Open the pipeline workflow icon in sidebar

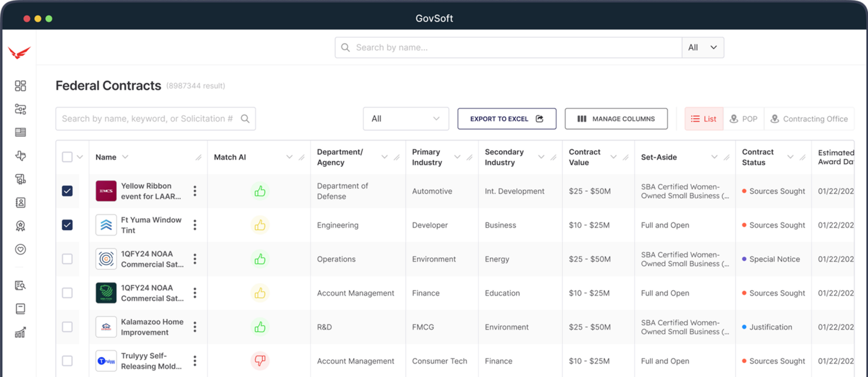click(20, 109)
